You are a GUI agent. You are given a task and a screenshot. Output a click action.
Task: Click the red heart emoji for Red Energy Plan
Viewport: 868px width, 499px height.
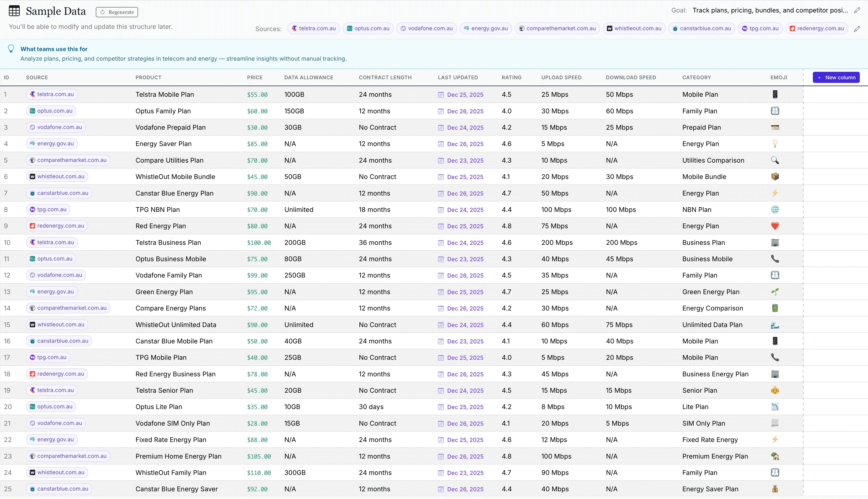tap(775, 226)
